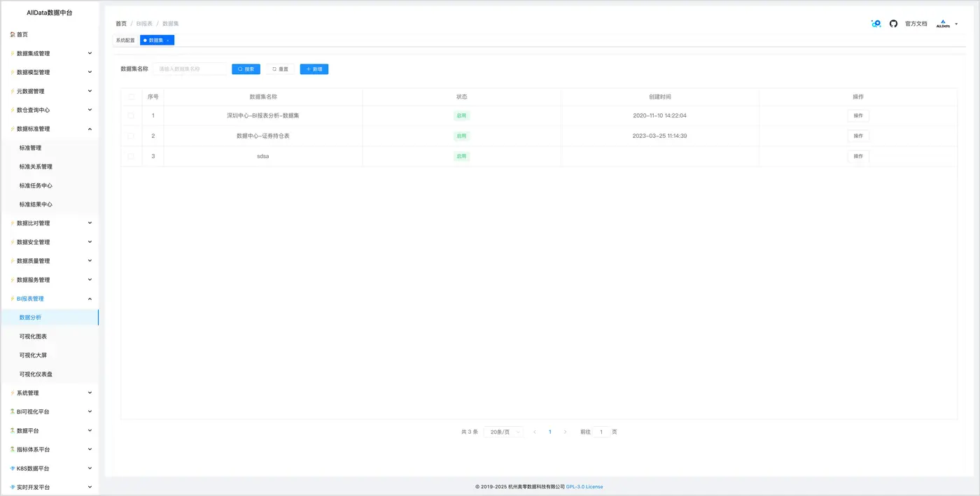Go to the next page arrow in pagination
The image size is (980, 496).
(x=566, y=432)
